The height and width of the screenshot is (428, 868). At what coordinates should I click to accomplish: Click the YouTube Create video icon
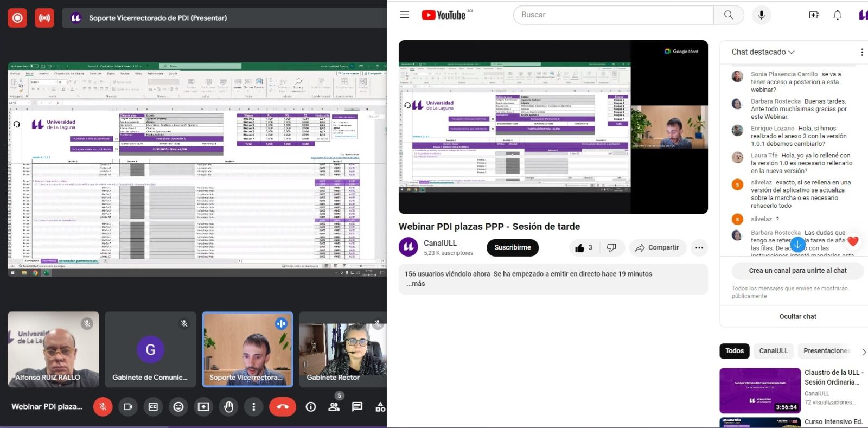coord(814,15)
